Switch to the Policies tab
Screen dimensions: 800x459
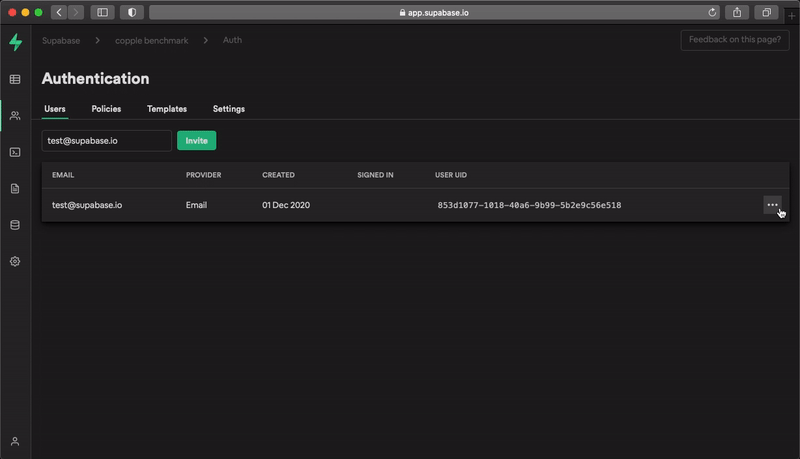pos(106,109)
